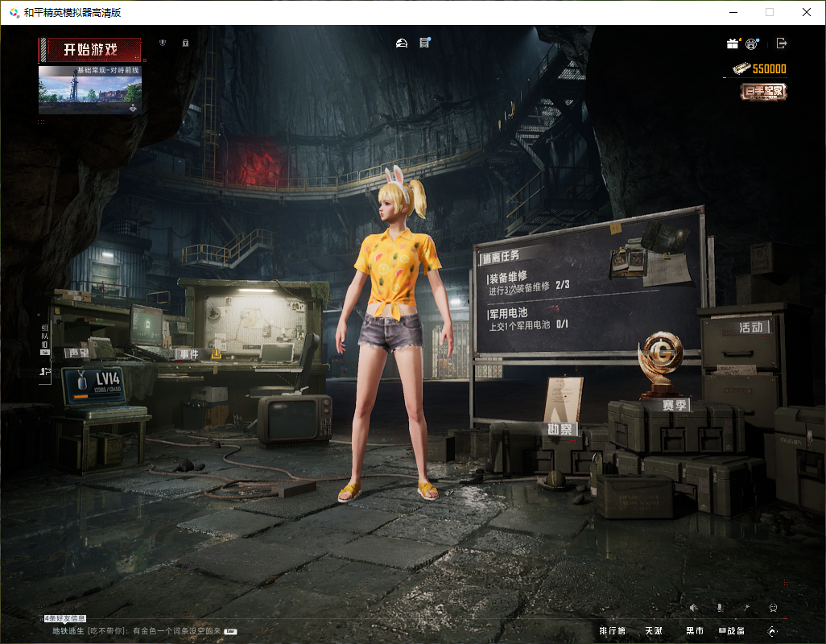Click the masked face icon with blue dot
The image size is (826, 644).
(752, 43)
